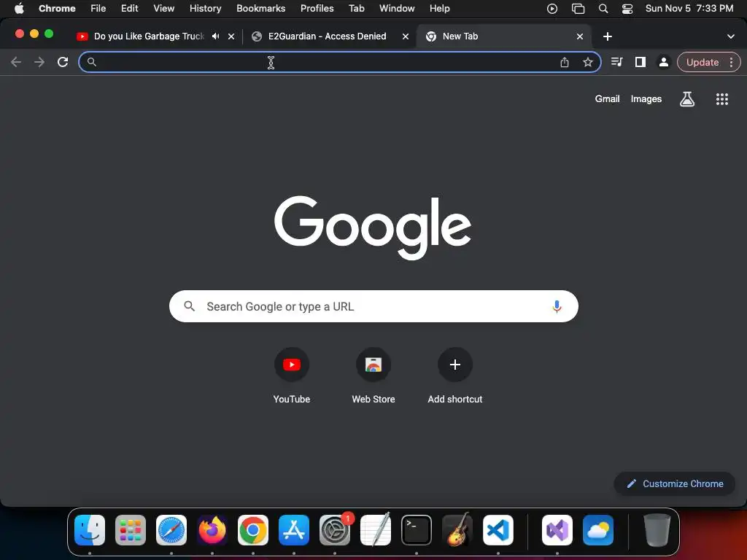Screen dimensions: 747x560
Task: Go back with the browser back arrow
Action: 16,62
